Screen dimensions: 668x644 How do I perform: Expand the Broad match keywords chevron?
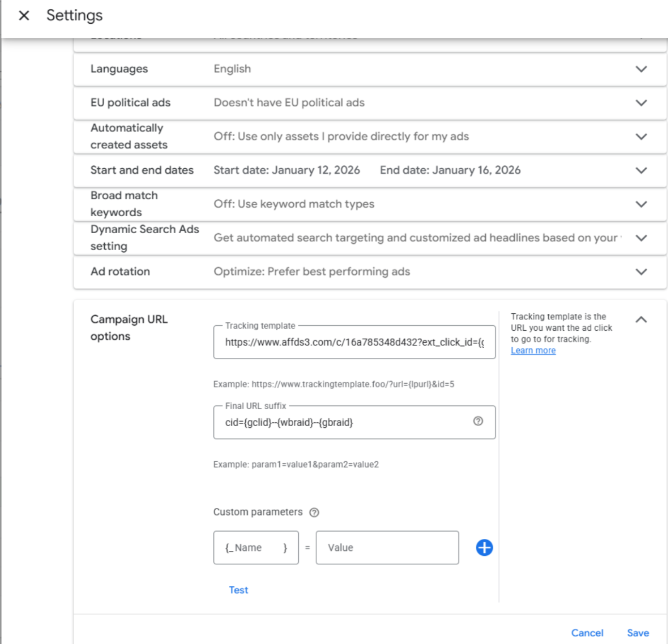(x=641, y=204)
